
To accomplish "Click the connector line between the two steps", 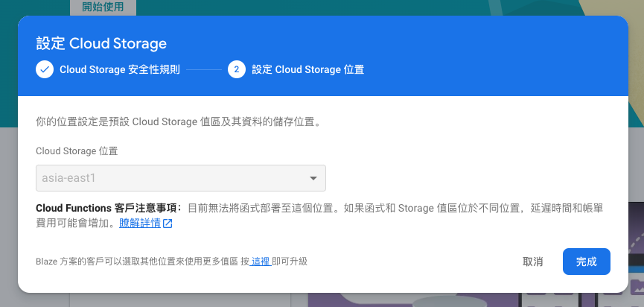I will coord(204,70).
